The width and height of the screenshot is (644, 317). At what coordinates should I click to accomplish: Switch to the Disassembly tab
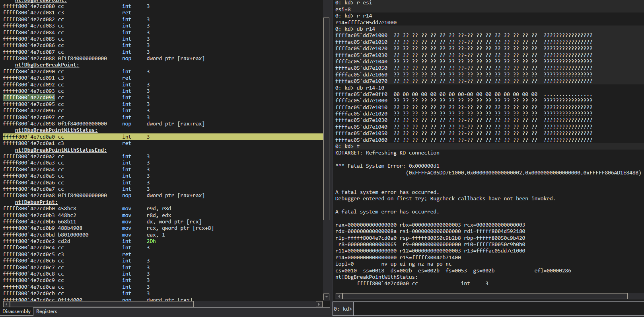pos(17,311)
